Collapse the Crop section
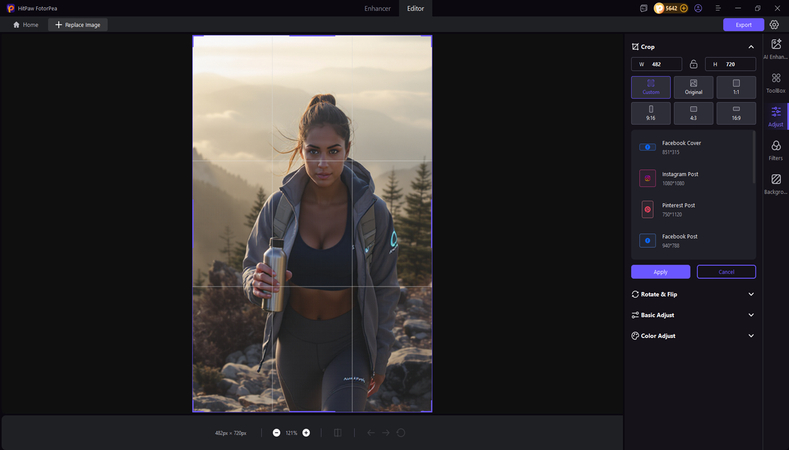Viewport: 789px width, 450px height. (751, 47)
